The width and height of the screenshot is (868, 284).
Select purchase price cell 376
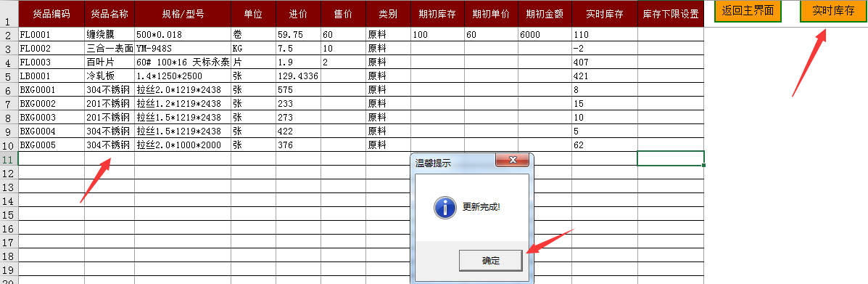point(298,145)
